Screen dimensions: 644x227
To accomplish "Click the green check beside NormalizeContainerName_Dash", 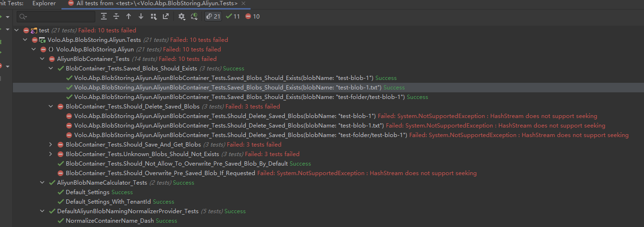I will point(60,221).
